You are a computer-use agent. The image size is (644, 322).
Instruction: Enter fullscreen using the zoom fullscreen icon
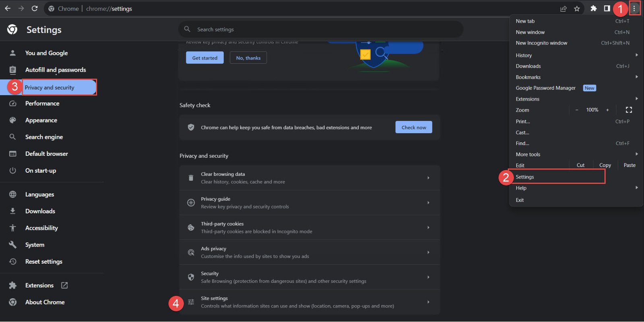629,110
